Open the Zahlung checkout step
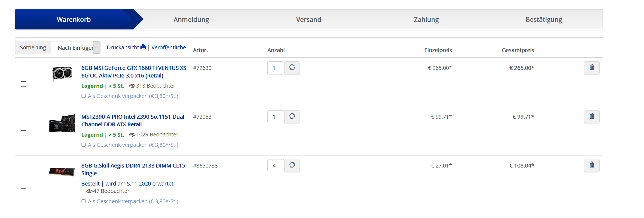Screen dimensions: 644x218 pos(426,20)
